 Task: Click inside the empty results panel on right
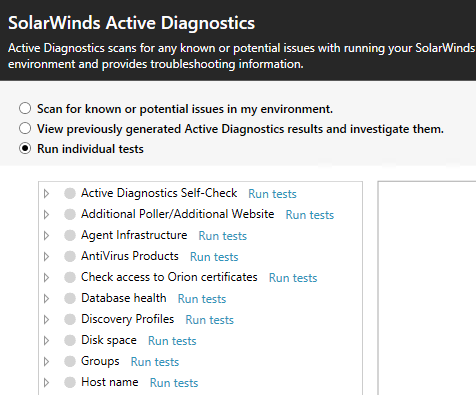pyautogui.click(x=427, y=288)
